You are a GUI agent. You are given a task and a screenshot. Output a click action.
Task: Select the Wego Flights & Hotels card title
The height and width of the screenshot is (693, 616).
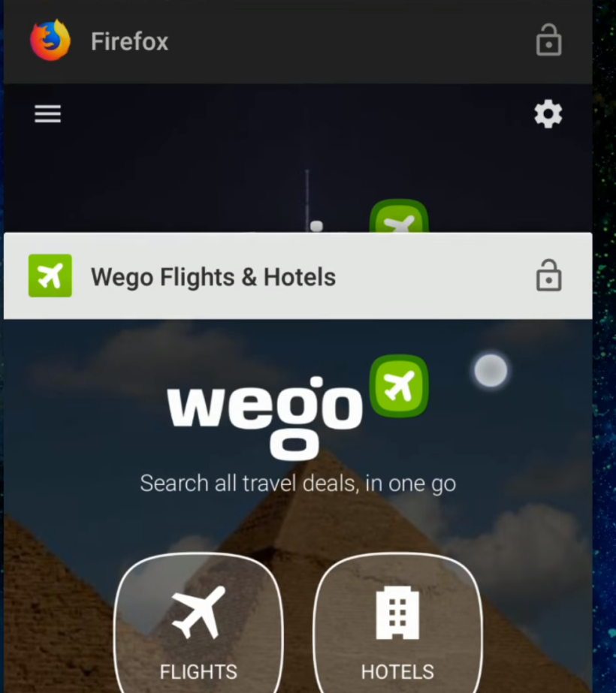click(x=213, y=277)
